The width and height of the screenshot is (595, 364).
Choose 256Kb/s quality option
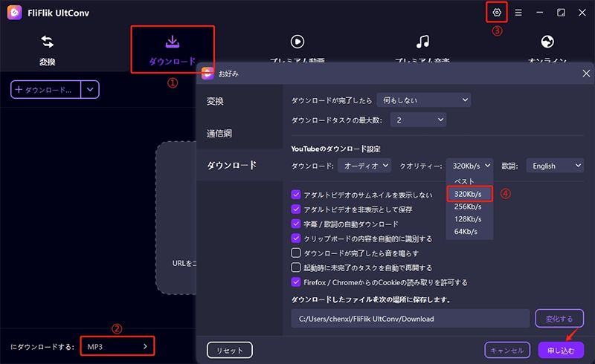[x=469, y=207]
